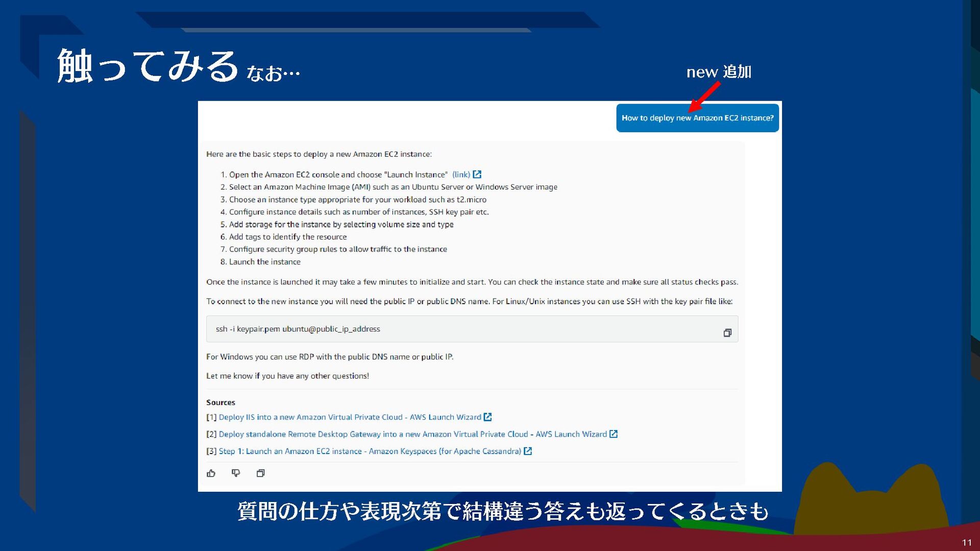Open external icon after Remote Desktop Gateway source

click(x=614, y=434)
